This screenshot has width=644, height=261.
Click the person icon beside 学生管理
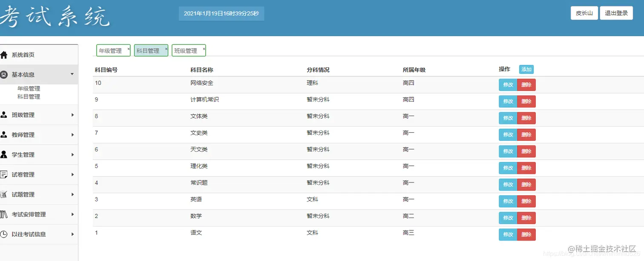point(4,154)
